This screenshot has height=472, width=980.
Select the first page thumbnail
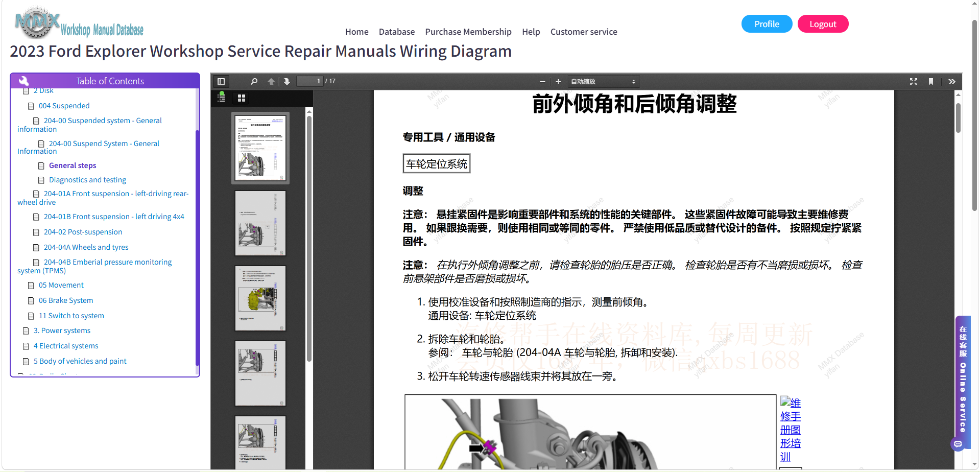click(260, 148)
